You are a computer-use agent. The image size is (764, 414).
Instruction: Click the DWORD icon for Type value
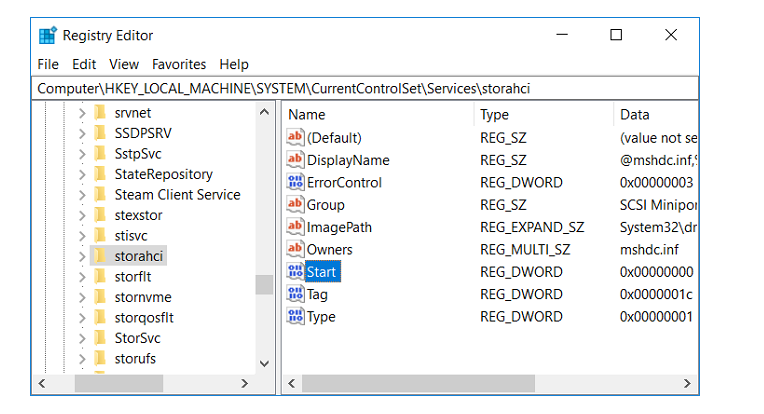(x=295, y=317)
